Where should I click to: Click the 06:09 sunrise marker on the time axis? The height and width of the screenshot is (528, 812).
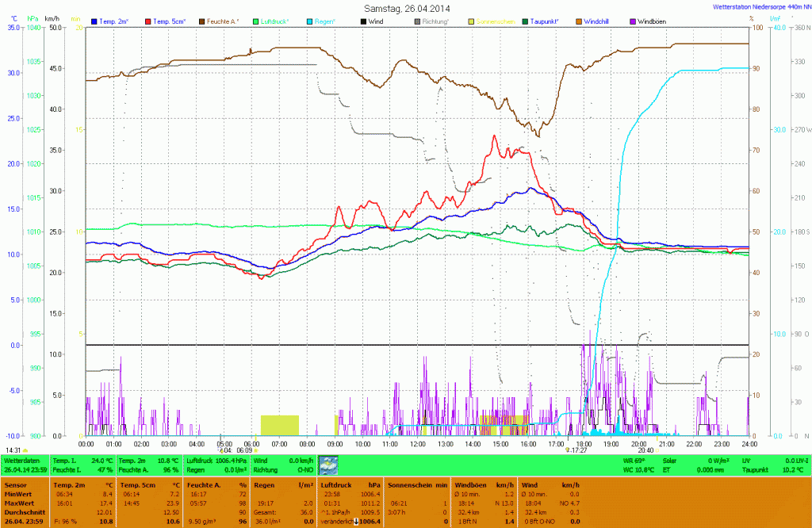tap(243, 450)
